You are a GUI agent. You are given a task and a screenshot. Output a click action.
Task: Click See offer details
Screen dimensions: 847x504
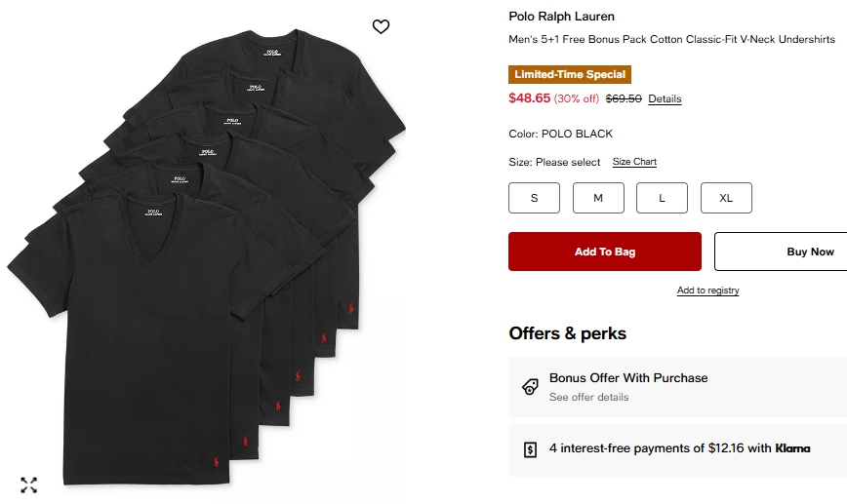tap(588, 398)
